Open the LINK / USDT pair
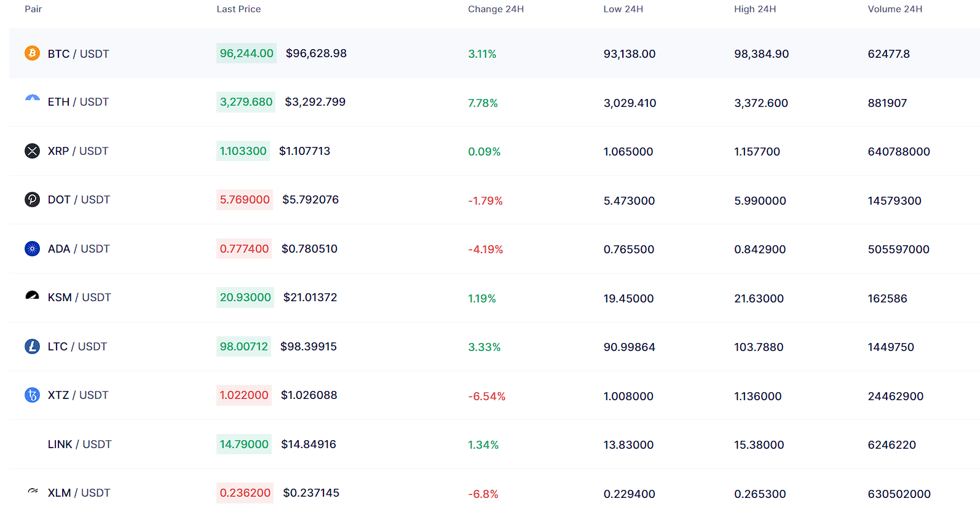 point(80,444)
